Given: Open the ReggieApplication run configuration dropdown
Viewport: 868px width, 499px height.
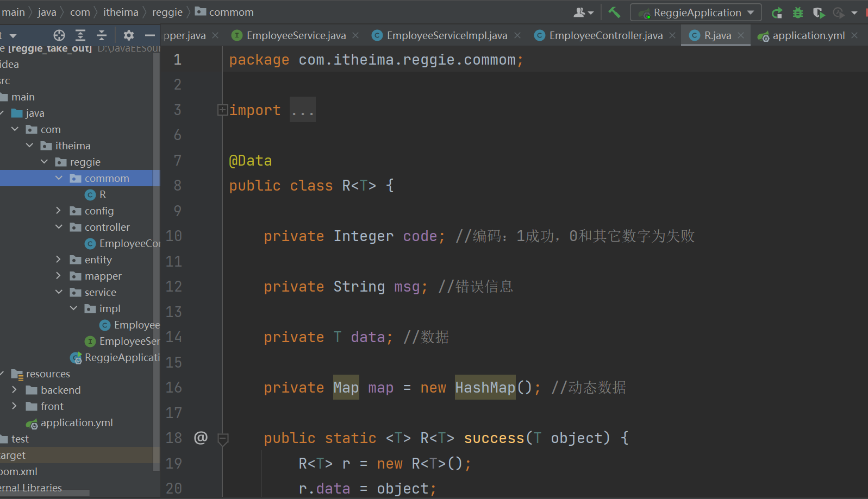Looking at the screenshot, I should pyautogui.click(x=696, y=12).
